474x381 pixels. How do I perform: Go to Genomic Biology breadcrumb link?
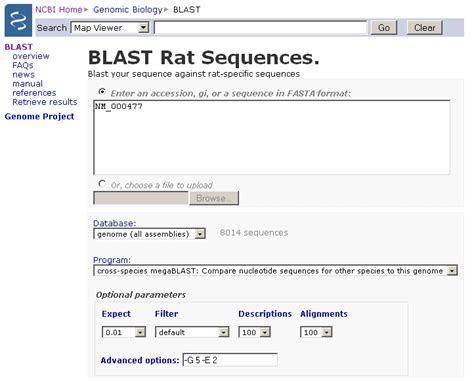[128, 10]
